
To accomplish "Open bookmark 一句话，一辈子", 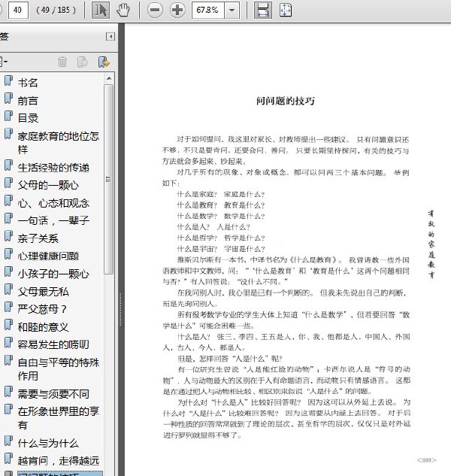I will click(x=53, y=220).
